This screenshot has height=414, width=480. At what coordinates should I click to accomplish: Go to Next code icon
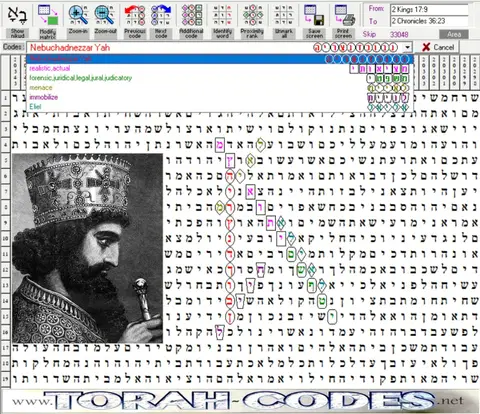pyautogui.click(x=161, y=15)
